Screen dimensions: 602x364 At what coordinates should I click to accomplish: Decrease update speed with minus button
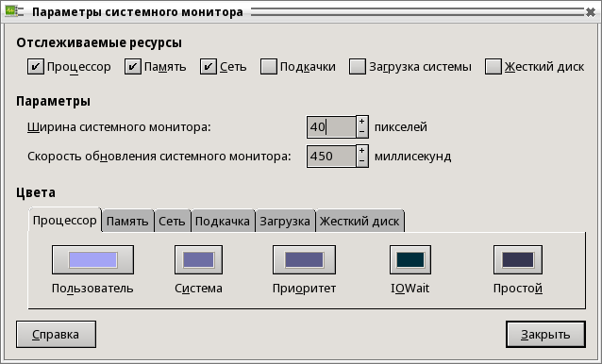(x=362, y=161)
